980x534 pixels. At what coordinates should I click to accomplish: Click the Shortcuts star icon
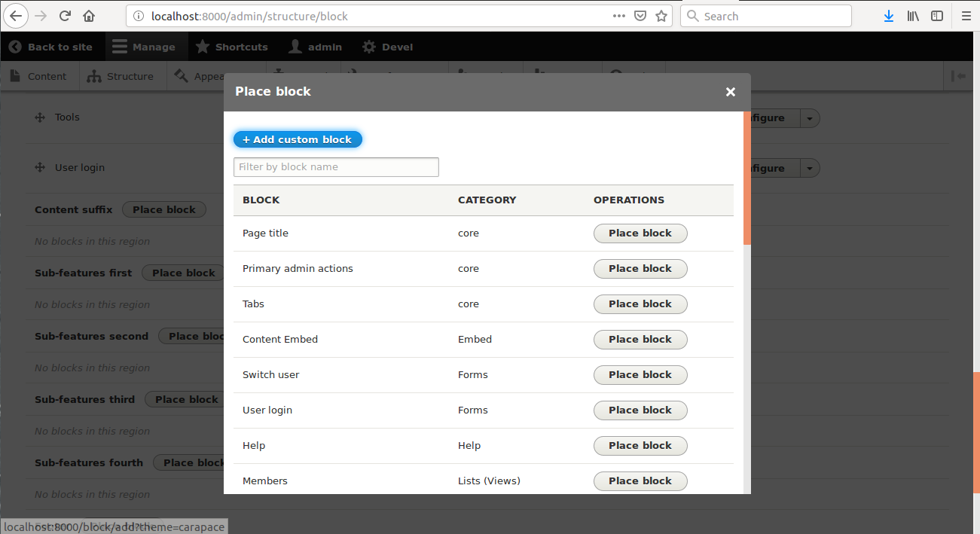point(201,46)
